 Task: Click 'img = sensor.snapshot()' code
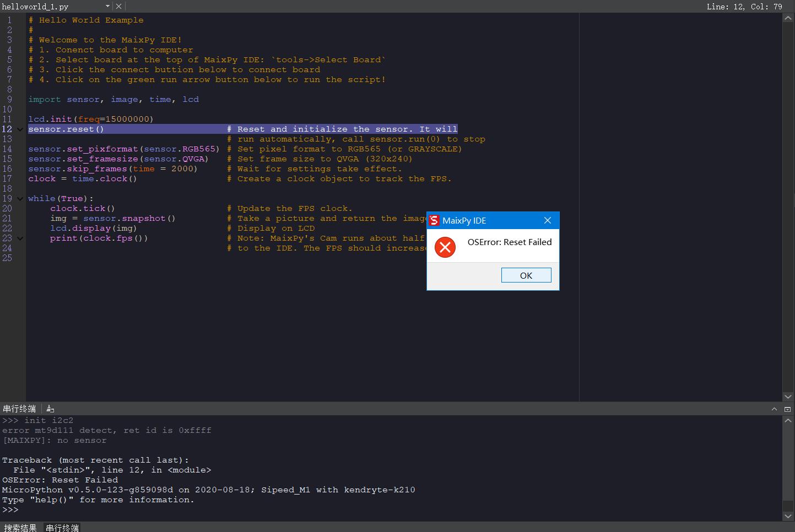tap(113, 218)
